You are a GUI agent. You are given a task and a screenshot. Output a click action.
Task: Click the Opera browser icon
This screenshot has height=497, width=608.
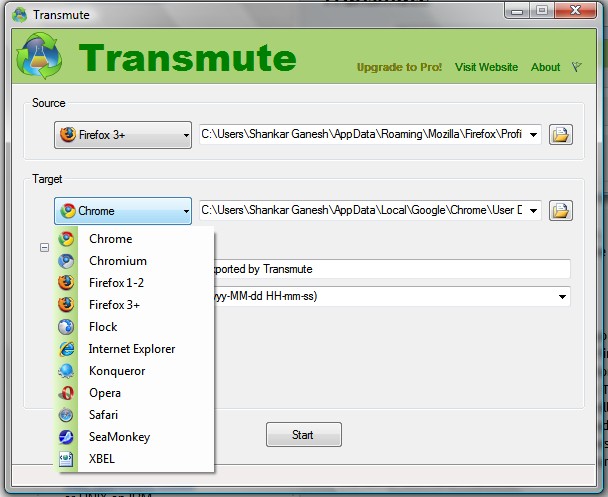tap(66, 393)
